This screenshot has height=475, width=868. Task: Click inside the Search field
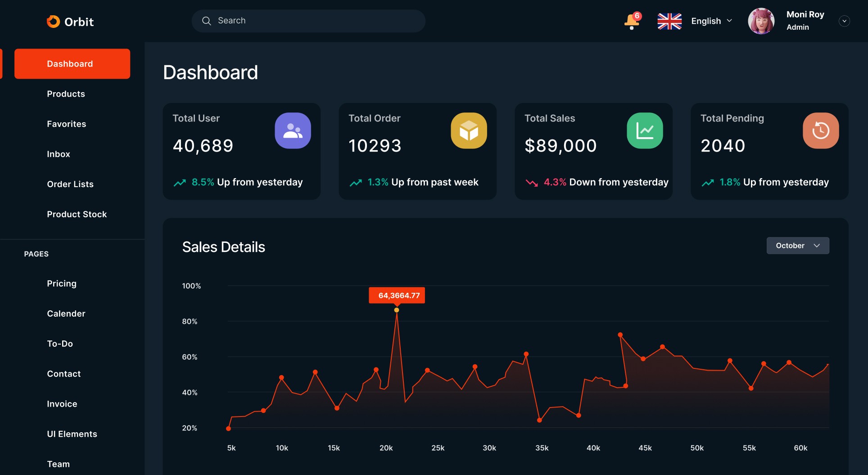(x=308, y=21)
